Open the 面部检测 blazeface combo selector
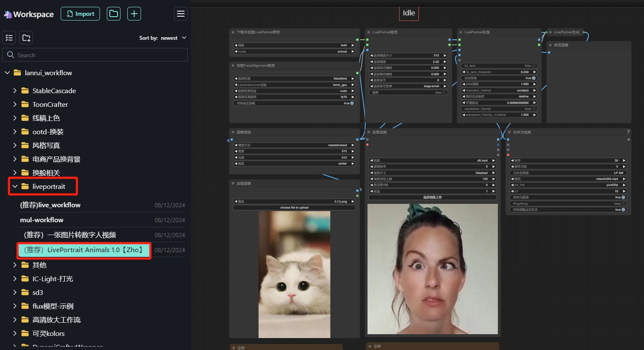 [294, 78]
